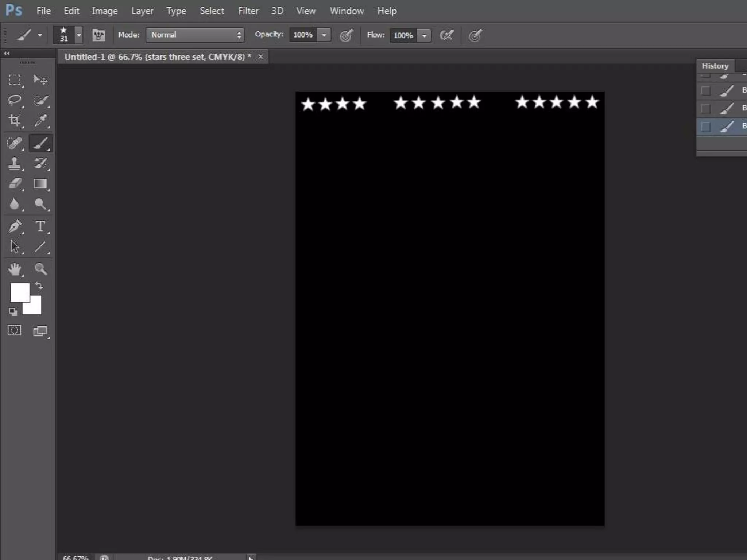Swap foreground and background colors
Viewport: 747px width, 560px height.
tap(39, 285)
